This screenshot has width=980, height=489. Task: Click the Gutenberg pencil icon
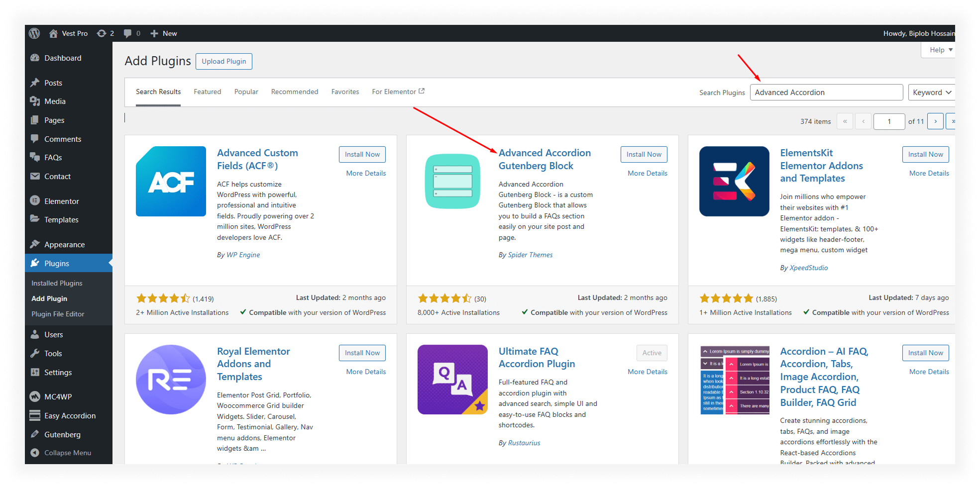35,434
